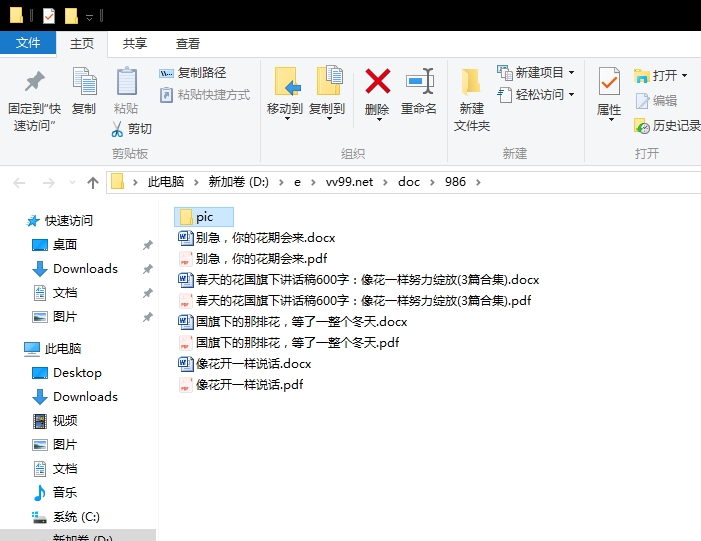Expand the chevron after doc breadcrumb
The height and width of the screenshot is (541, 701).
pyautogui.click(x=432, y=182)
